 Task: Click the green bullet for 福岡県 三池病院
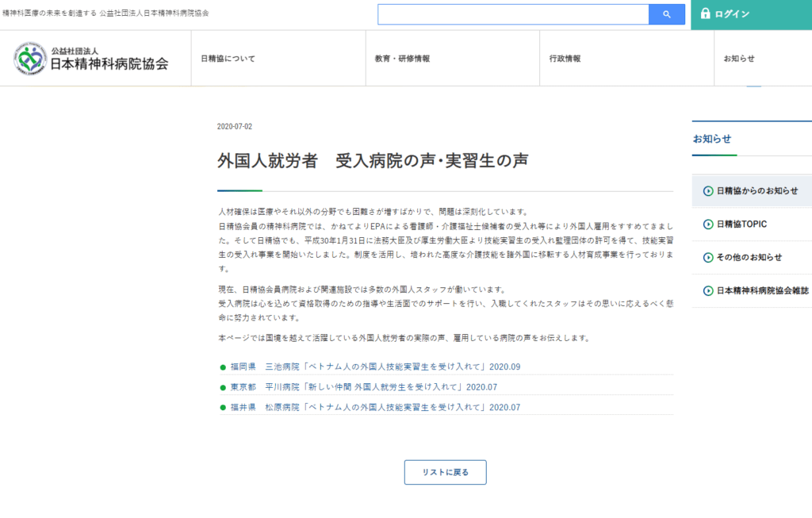(x=223, y=367)
